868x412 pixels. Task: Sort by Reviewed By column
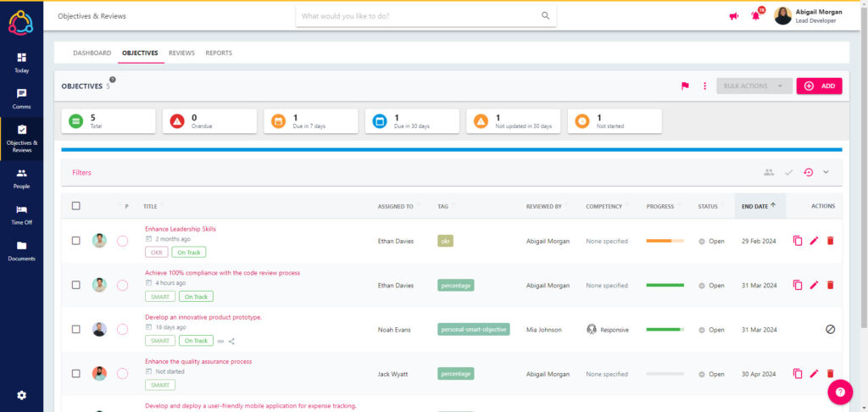pos(543,207)
